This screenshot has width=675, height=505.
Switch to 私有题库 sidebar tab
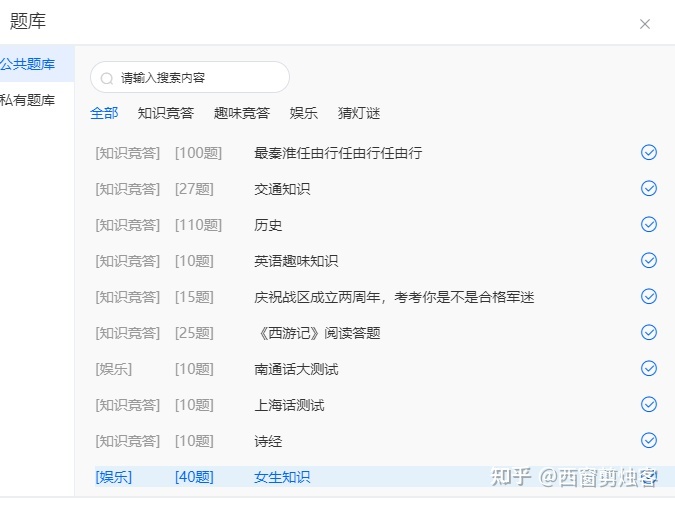pyautogui.click(x=28, y=100)
